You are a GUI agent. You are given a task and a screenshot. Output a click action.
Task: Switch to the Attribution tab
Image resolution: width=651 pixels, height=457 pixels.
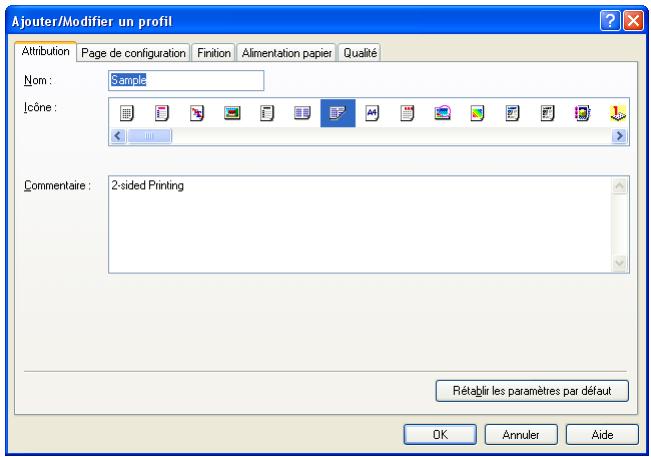coord(45,51)
